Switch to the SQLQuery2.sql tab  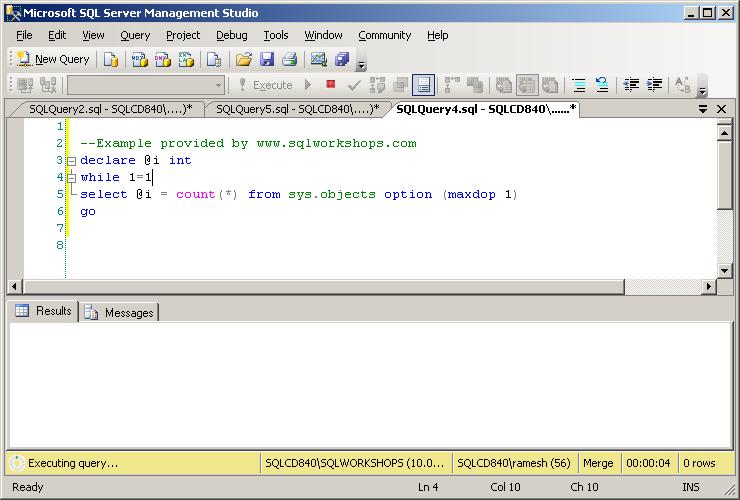pos(110,109)
